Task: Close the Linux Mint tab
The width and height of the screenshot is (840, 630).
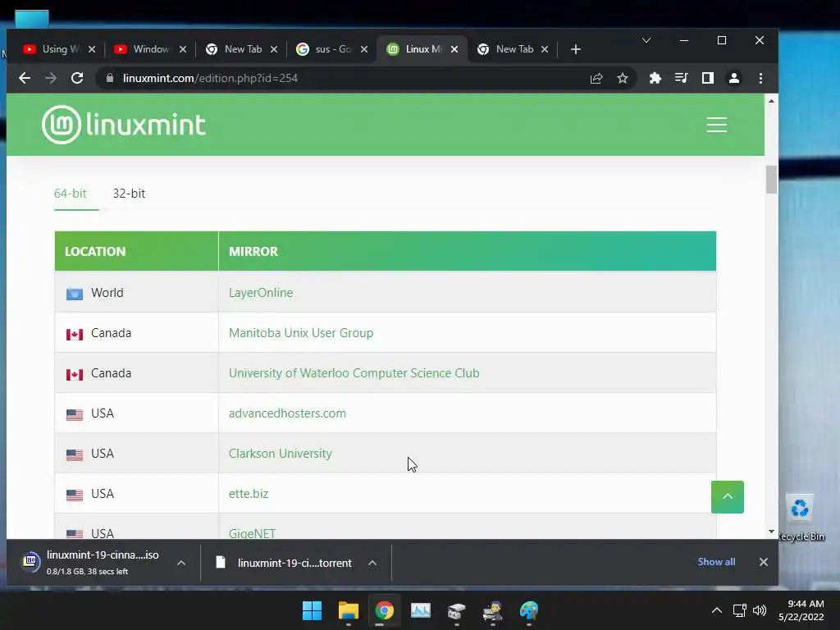Action: pos(454,49)
